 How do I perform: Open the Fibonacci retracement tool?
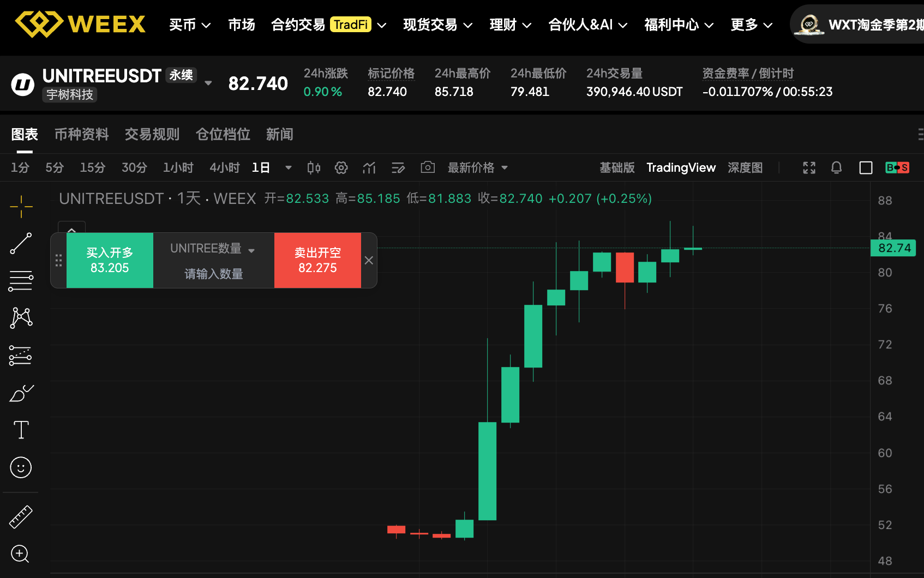(21, 281)
